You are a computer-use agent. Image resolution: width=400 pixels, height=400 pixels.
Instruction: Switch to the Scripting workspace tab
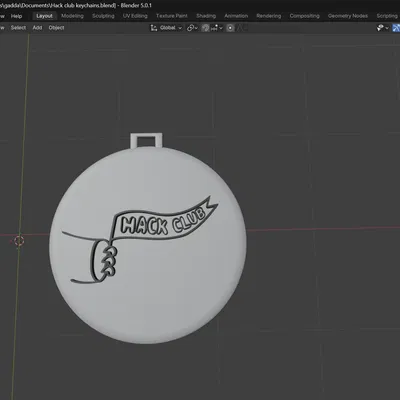[387, 16]
